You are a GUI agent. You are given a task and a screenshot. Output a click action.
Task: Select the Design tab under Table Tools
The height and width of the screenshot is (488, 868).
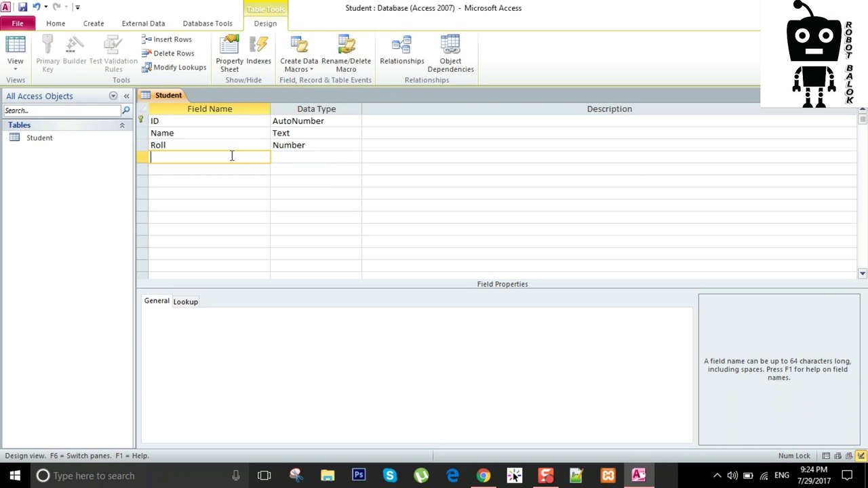pyautogui.click(x=265, y=23)
